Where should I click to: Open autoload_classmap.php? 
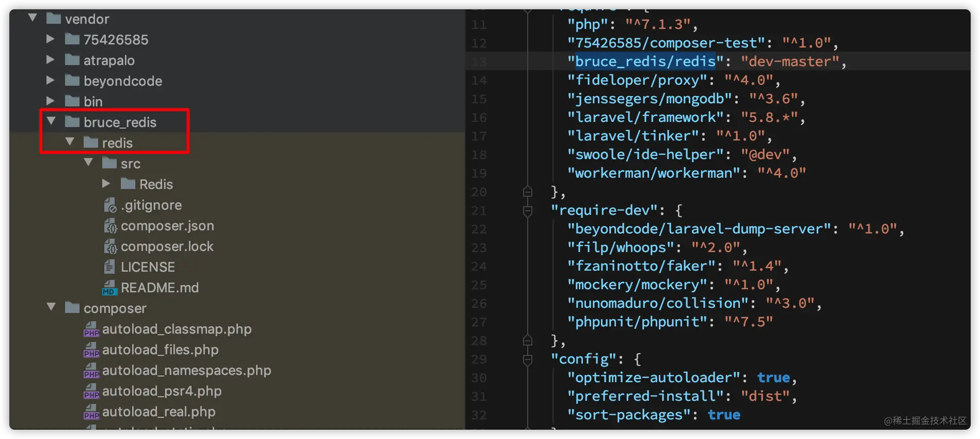[177, 329]
